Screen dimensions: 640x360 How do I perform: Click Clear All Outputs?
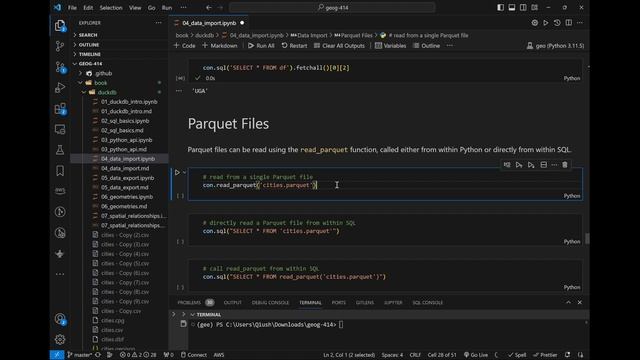(339, 46)
